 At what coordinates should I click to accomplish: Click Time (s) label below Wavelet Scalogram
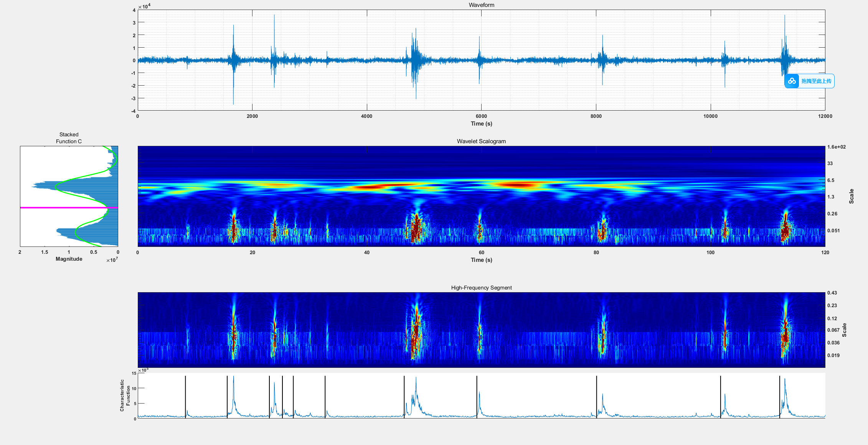(x=481, y=260)
